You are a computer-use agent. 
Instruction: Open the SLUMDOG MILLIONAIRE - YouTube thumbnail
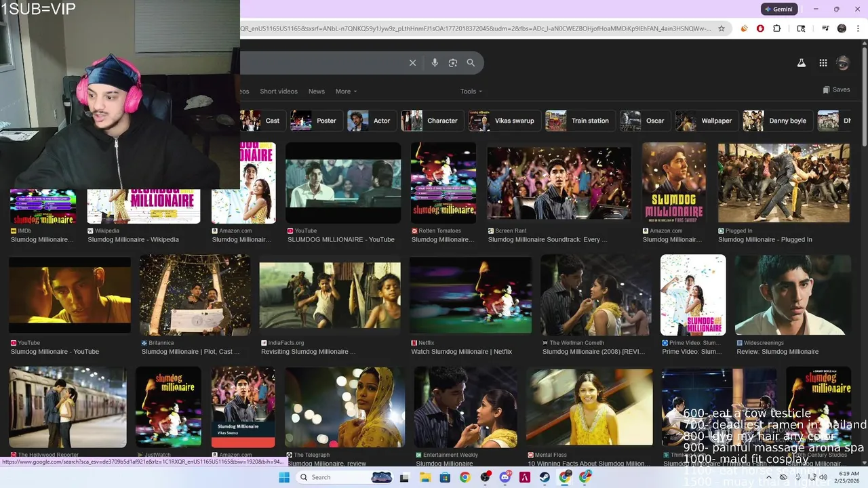point(343,183)
